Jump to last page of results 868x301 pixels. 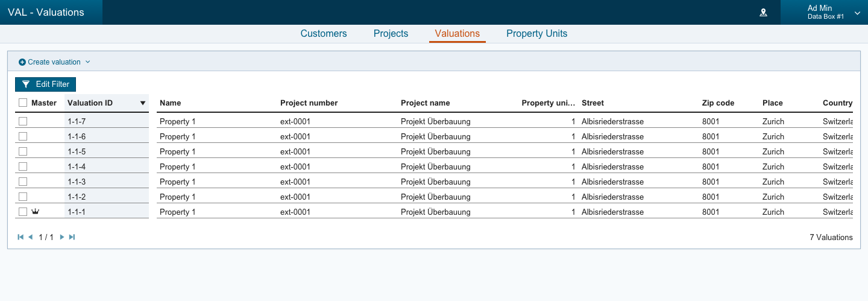72,237
